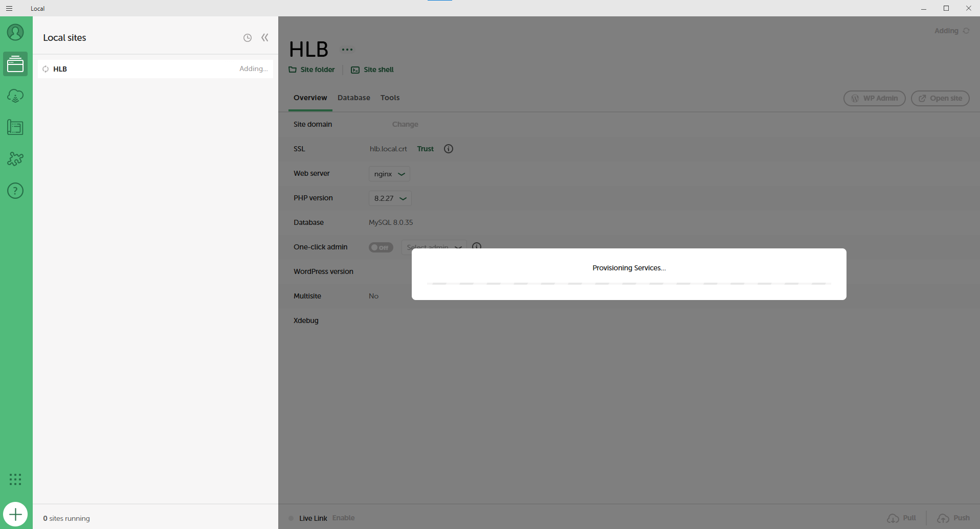Open Help via the question mark icon
This screenshot has width=980, height=529.
pos(15,191)
